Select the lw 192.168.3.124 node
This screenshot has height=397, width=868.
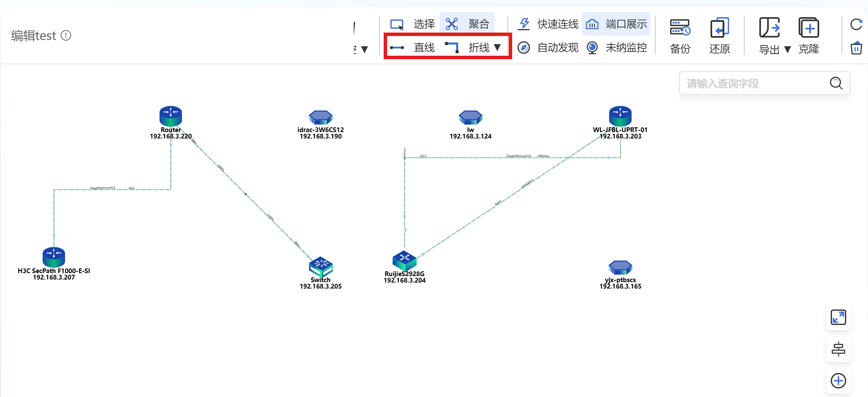coord(471,117)
